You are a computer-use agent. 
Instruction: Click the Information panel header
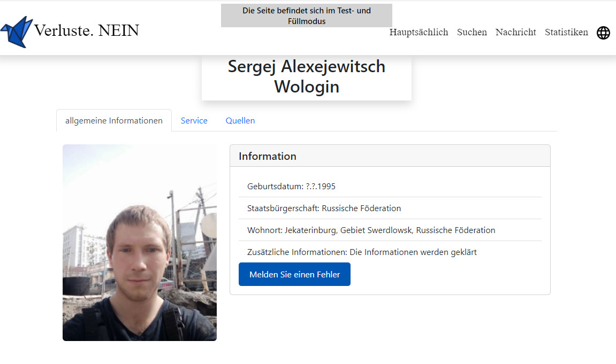(x=390, y=156)
